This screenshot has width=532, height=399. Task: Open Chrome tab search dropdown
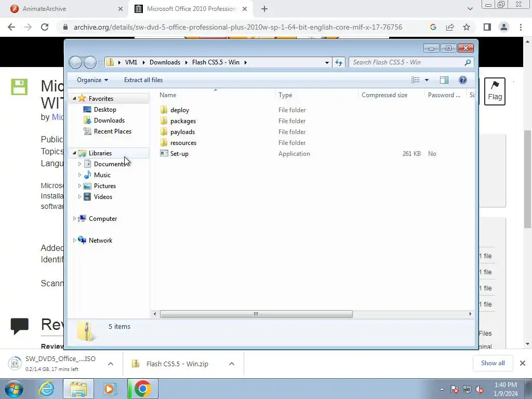point(470,9)
